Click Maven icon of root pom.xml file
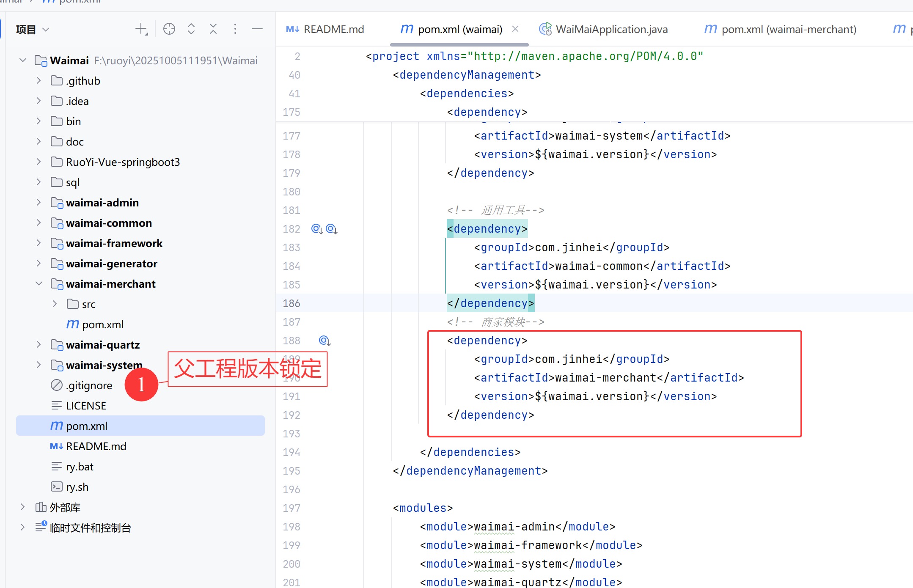The height and width of the screenshot is (588, 913). (56, 426)
